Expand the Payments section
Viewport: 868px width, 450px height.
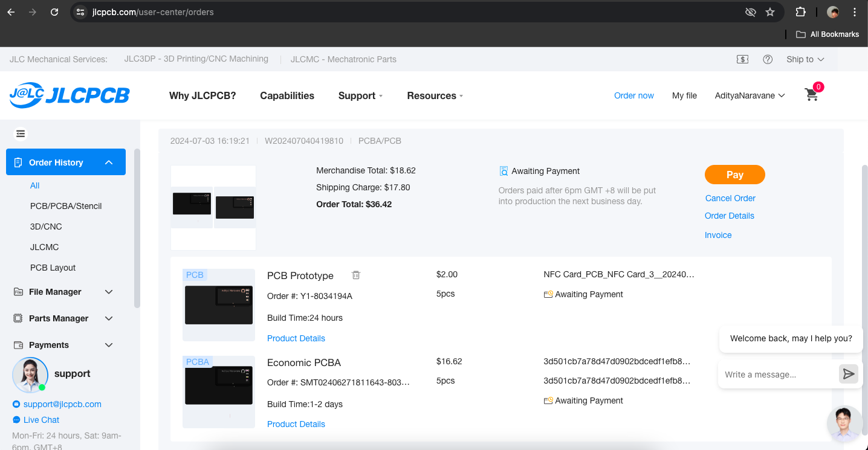pyautogui.click(x=63, y=345)
